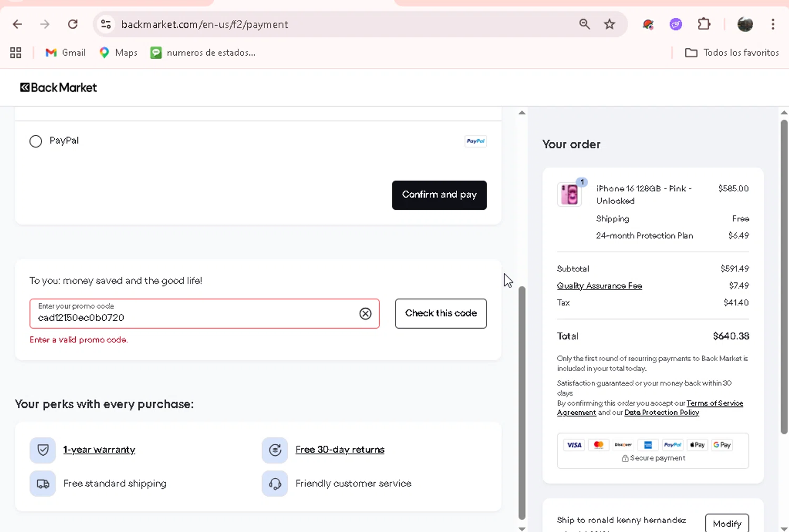Click the Visa card icon
The height and width of the screenshot is (532, 789).
coord(574,445)
